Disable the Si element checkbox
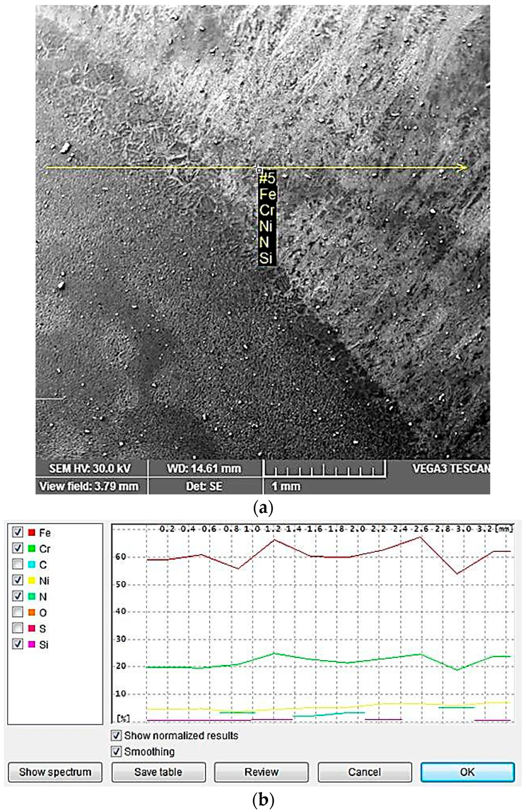526x812 pixels. point(18,644)
